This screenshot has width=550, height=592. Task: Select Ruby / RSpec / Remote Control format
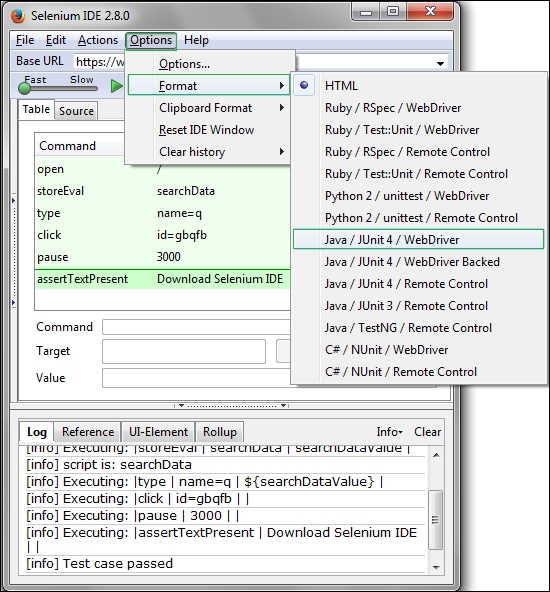(419, 152)
